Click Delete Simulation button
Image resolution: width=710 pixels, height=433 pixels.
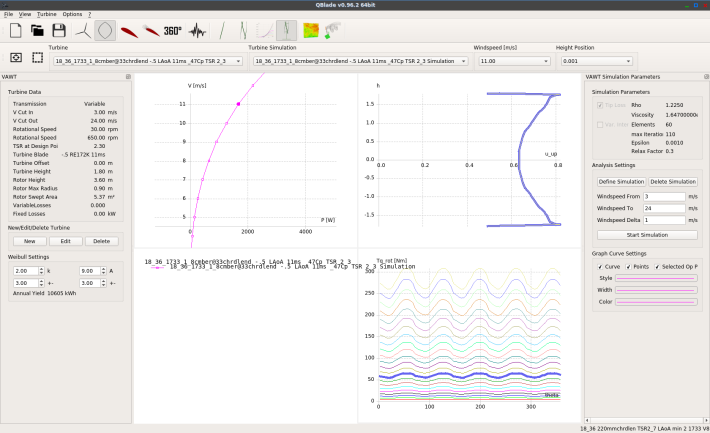[673, 182]
